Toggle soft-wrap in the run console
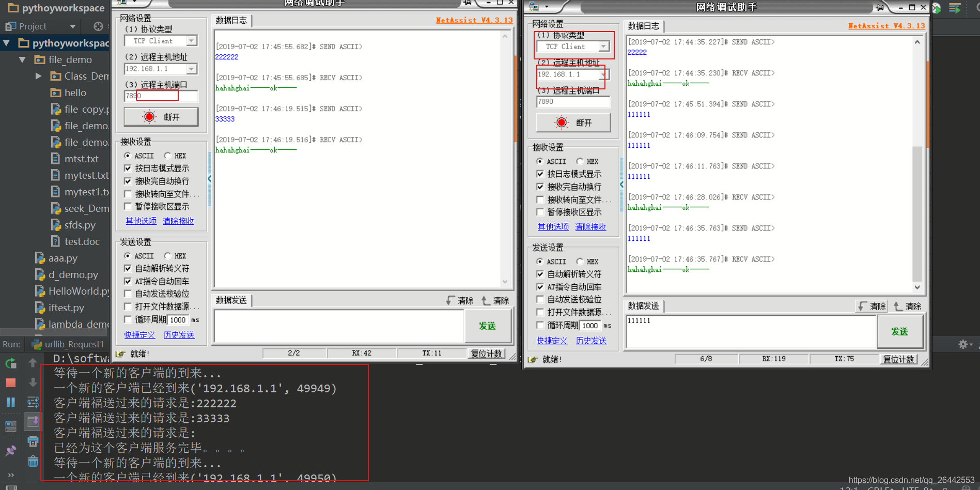This screenshot has height=490, width=980. [33, 402]
